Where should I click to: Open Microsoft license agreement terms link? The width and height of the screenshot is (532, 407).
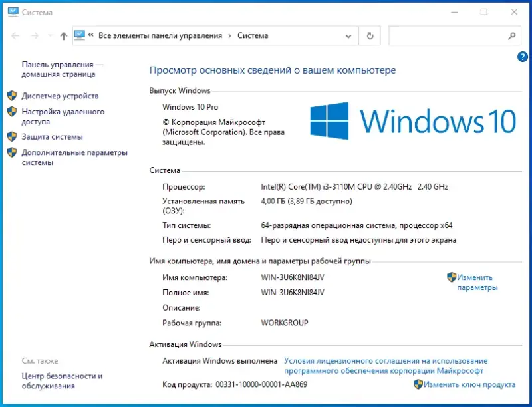[386, 366]
